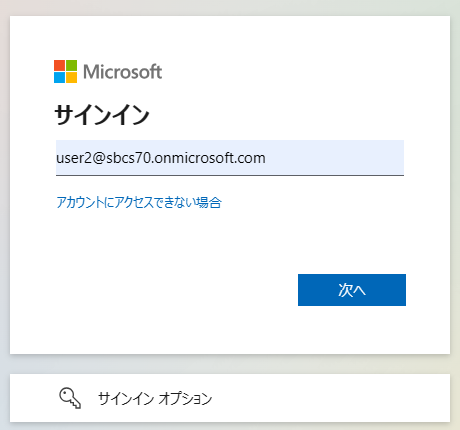460x430 pixels.
Task: Click the サインイン heading
Action: (102, 115)
